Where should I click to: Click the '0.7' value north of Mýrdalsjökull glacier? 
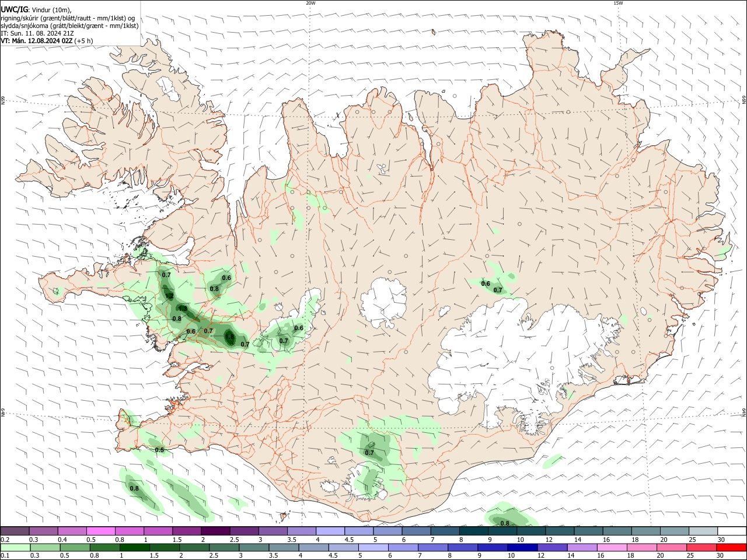(369, 453)
